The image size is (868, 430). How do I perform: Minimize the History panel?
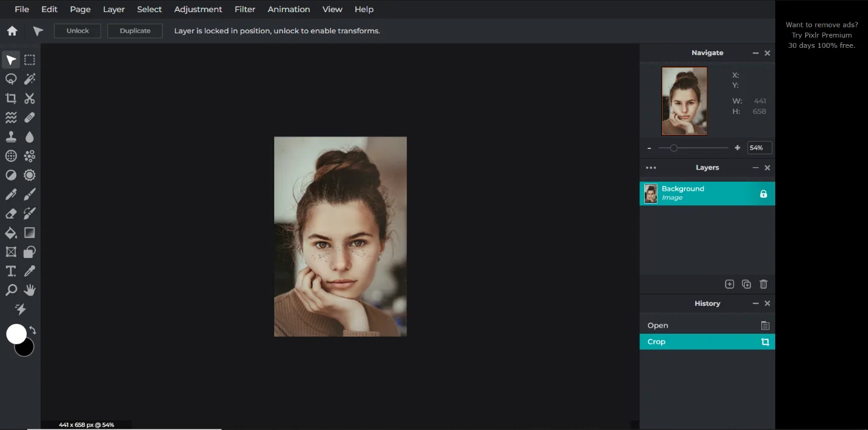point(755,303)
